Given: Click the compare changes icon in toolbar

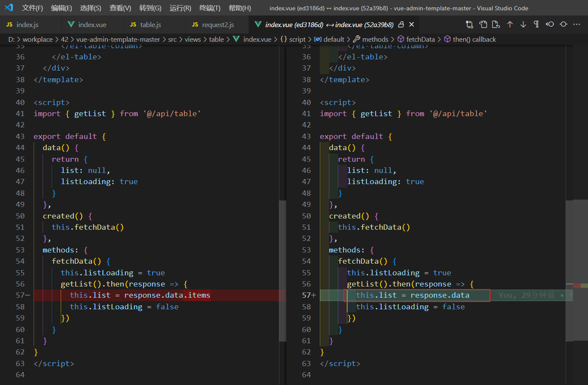Looking at the screenshot, I should 469,25.
